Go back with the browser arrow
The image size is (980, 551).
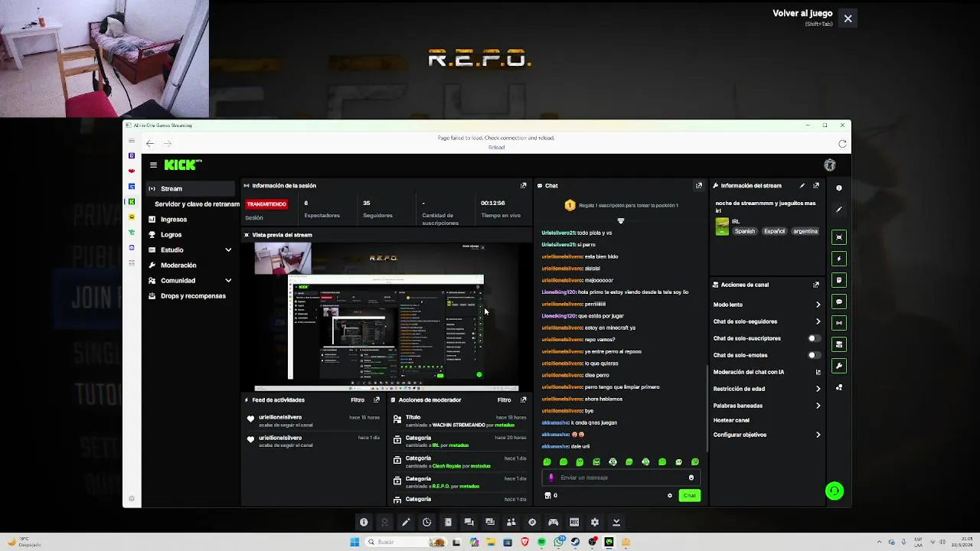tap(150, 143)
